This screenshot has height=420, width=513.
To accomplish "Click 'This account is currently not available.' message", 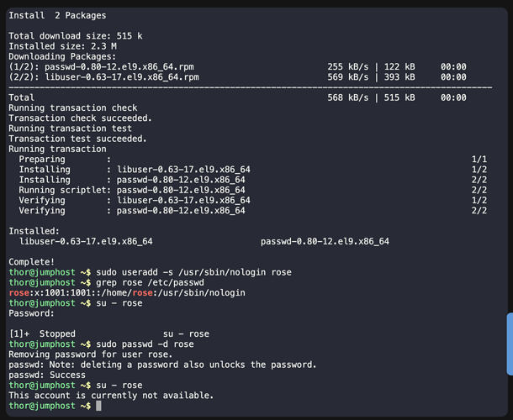I will (x=111, y=395).
